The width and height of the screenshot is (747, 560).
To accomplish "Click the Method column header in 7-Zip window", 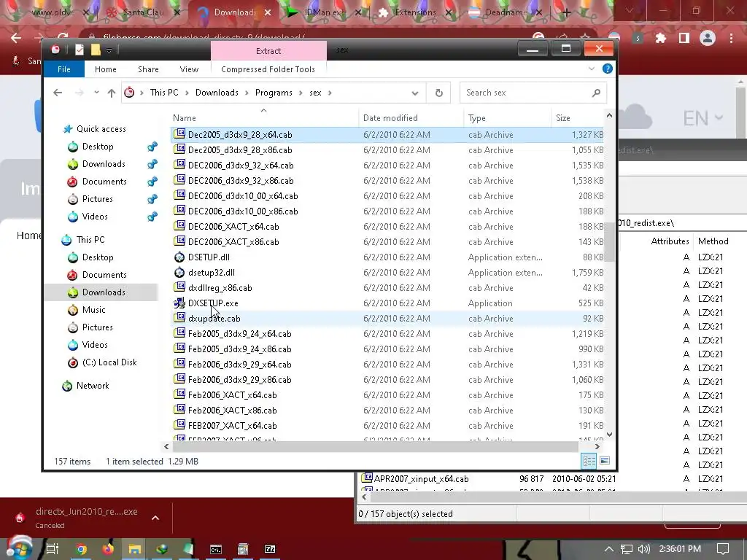I will (x=713, y=241).
